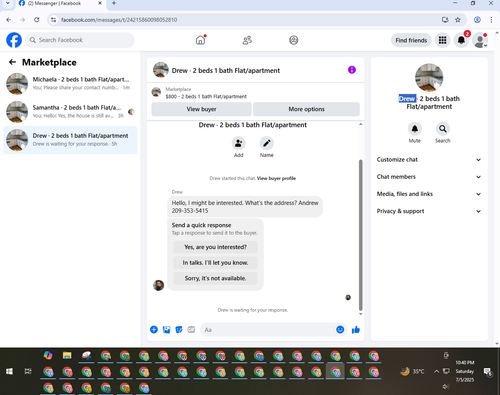Click the chat vertical scrollbar
500x395 pixels.
(x=360, y=235)
